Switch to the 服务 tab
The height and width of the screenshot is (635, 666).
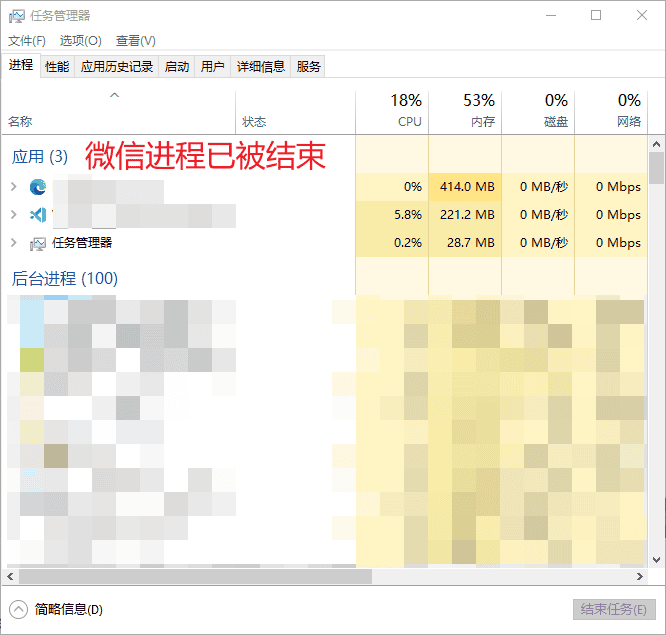point(308,66)
